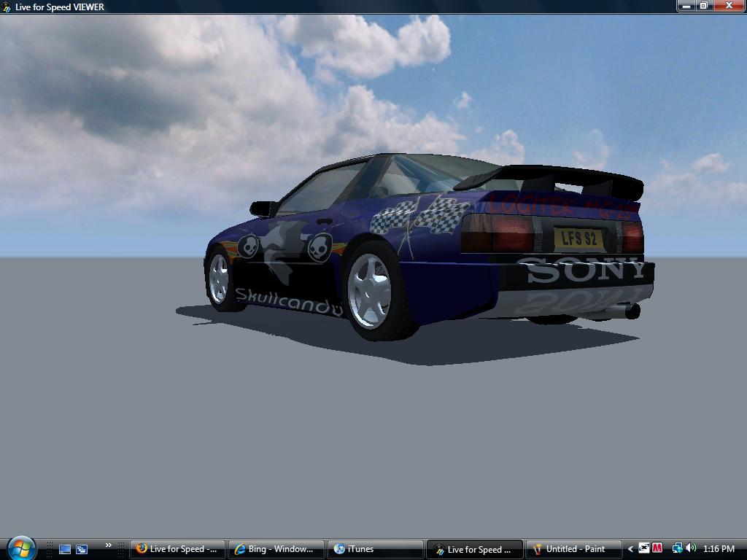Click the 1:16 PM system clock
The height and width of the screenshot is (560, 747).
tap(719, 549)
